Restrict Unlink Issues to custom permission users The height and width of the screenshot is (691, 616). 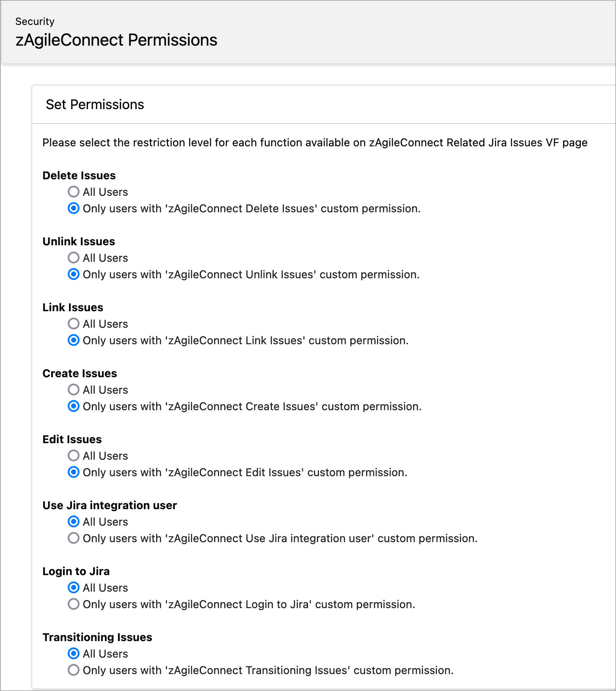[74, 274]
